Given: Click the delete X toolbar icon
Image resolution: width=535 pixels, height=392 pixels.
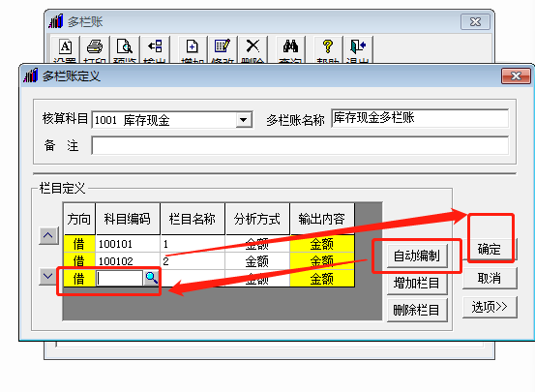Looking at the screenshot, I should pos(253,46).
